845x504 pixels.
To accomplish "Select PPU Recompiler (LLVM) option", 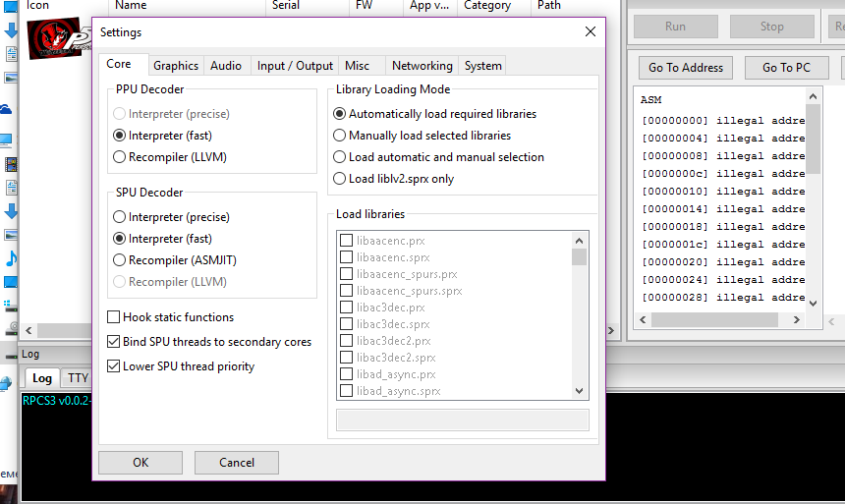I will [x=120, y=157].
